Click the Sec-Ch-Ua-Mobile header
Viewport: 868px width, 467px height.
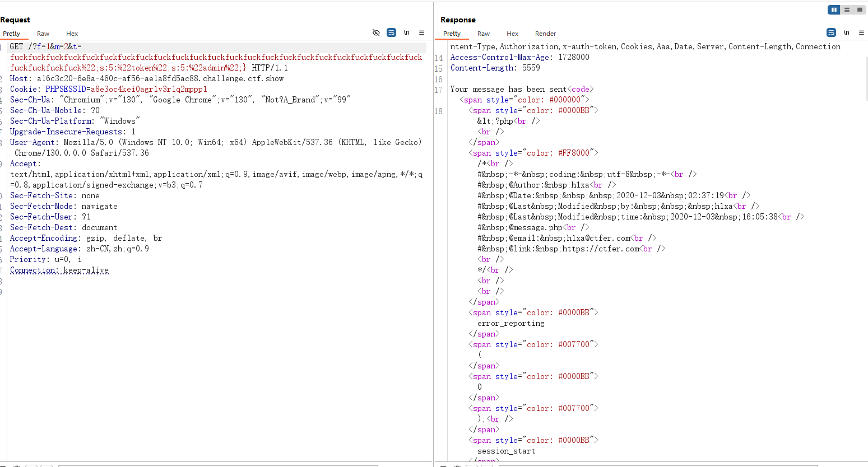(54, 110)
